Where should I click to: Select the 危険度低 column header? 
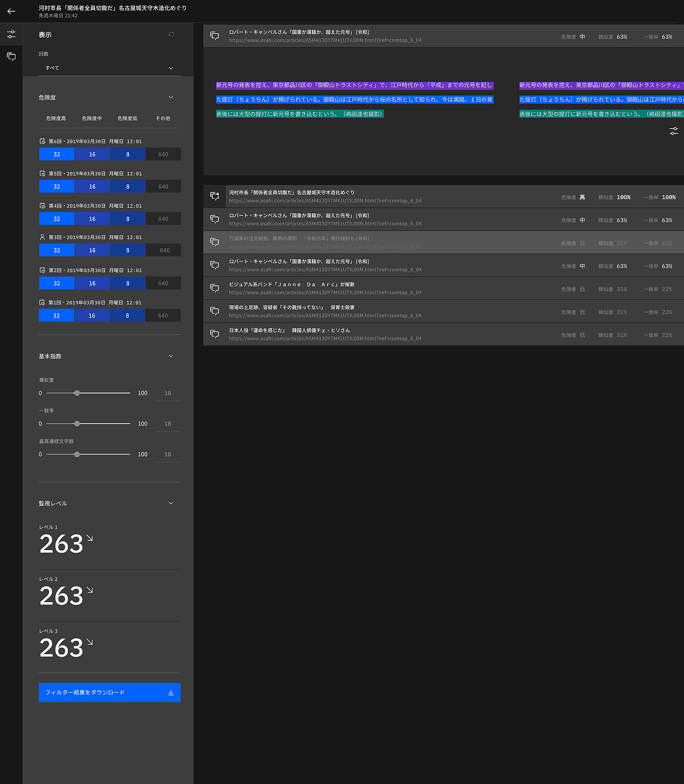(x=128, y=119)
